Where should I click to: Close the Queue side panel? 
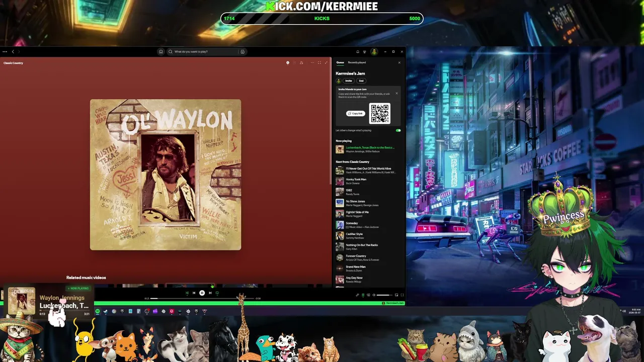399,62
